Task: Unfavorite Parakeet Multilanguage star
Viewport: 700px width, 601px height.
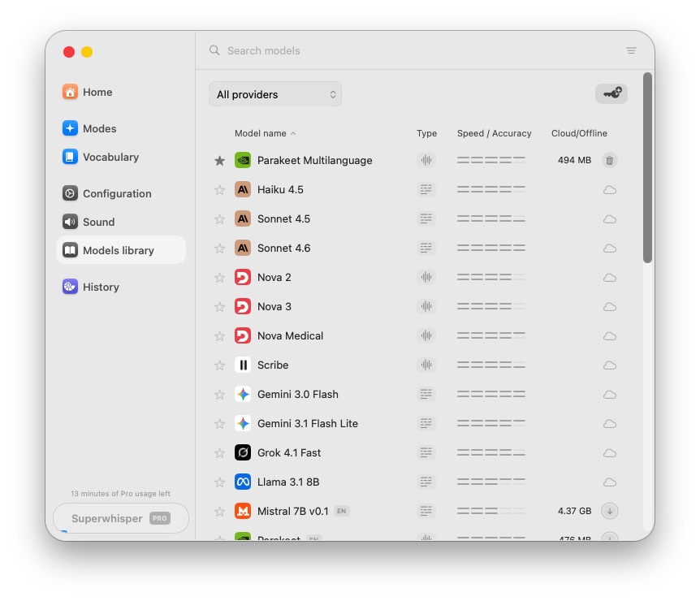Action: point(219,160)
